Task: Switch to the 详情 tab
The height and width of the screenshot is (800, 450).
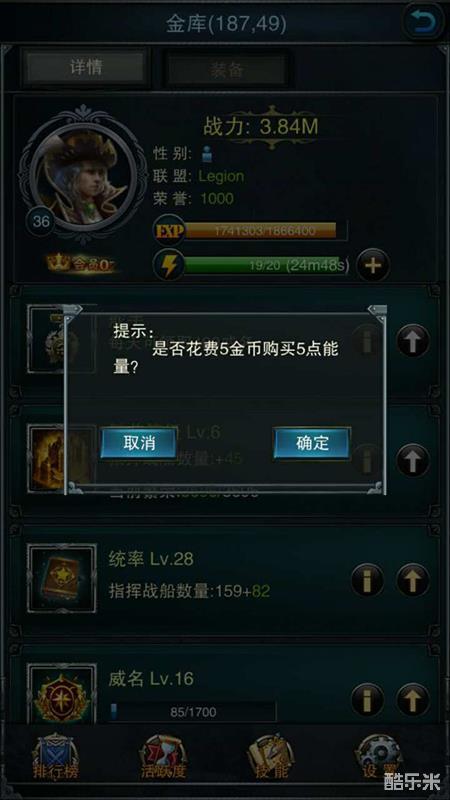Action: point(86,67)
